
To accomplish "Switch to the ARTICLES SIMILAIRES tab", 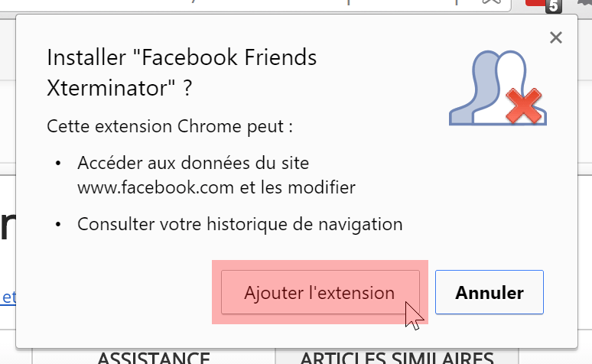I will (x=397, y=357).
